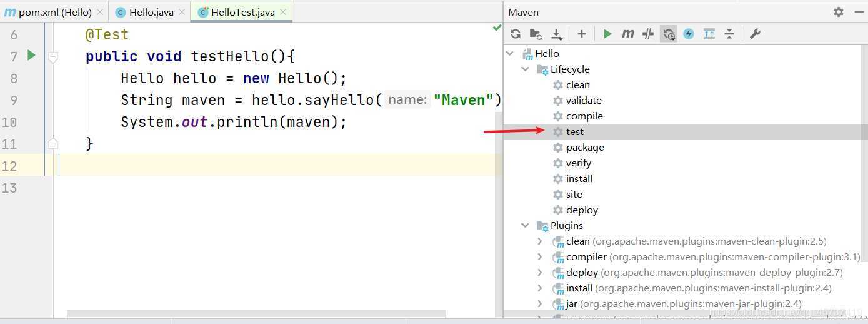This screenshot has width=868, height=324.
Task: Select the HelloTest.java tab
Action: tap(241, 12)
